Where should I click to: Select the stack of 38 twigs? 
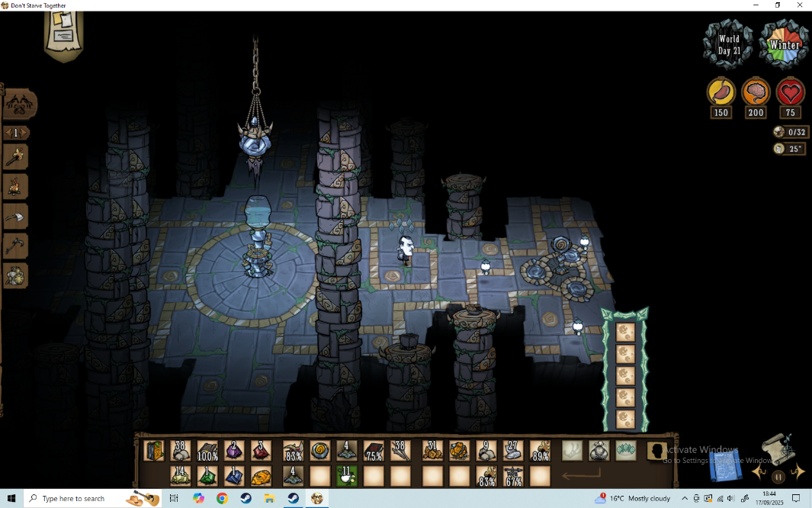[x=400, y=451]
